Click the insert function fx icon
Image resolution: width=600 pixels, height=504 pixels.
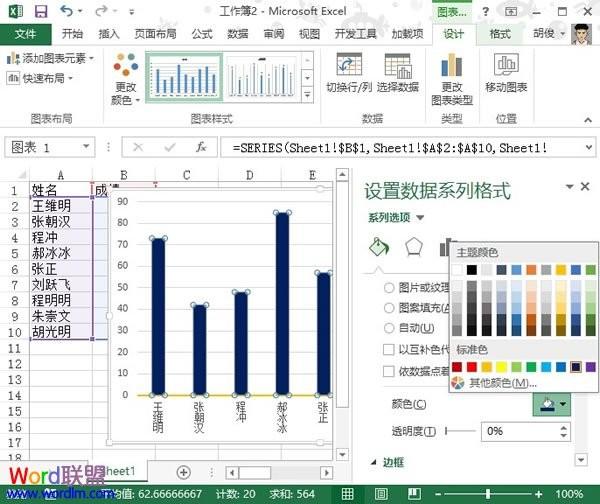[201, 147]
